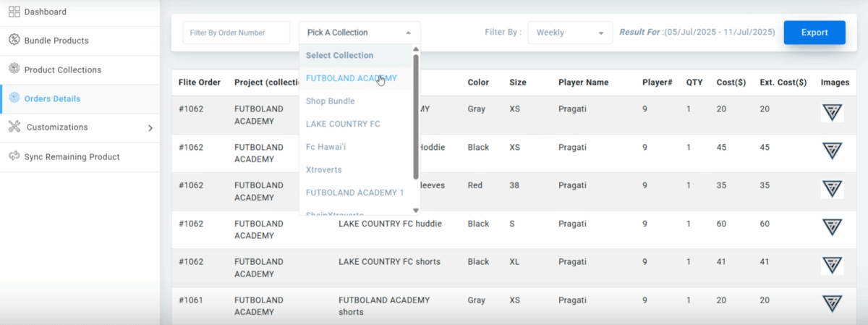868x325 pixels.
Task: Click the Orders Details sidebar icon
Action: (x=14, y=98)
